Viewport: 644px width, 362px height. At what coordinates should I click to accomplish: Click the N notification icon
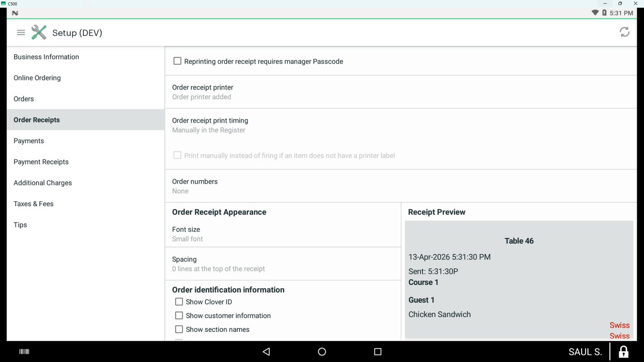(15, 13)
